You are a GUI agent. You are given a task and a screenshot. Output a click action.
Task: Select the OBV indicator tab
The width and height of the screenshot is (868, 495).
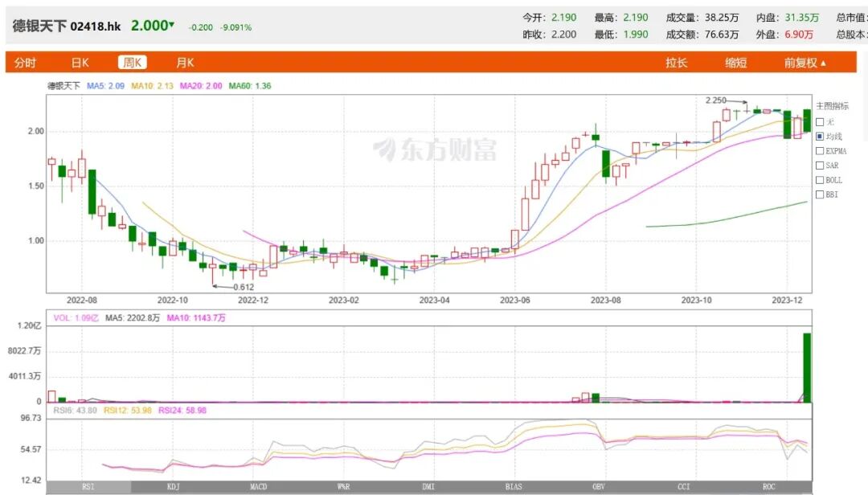pos(599,487)
